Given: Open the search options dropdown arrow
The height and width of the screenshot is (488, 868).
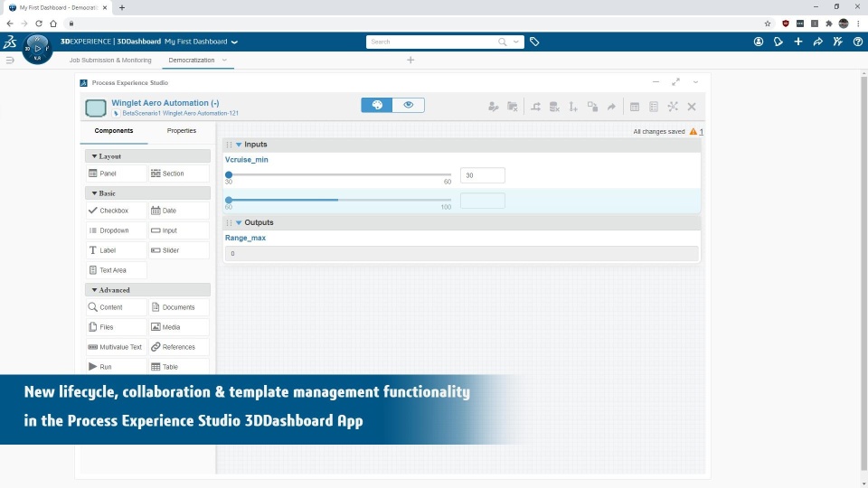Looking at the screenshot, I should (516, 42).
